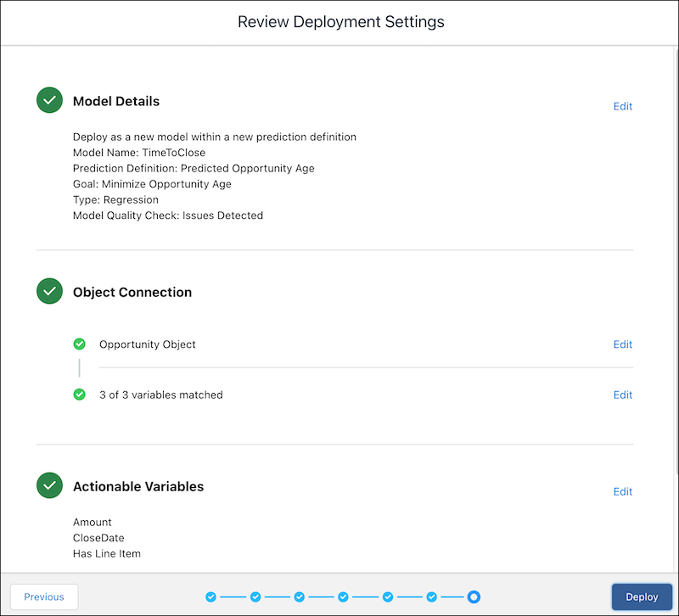The image size is (679, 616).
Task: Click the 'Review Deployment Settings' title
Action: tap(341, 22)
